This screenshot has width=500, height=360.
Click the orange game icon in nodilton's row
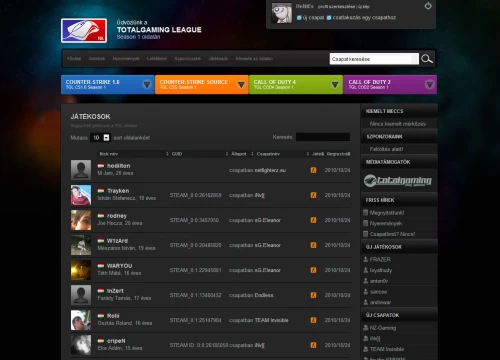pyautogui.click(x=313, y=170)
